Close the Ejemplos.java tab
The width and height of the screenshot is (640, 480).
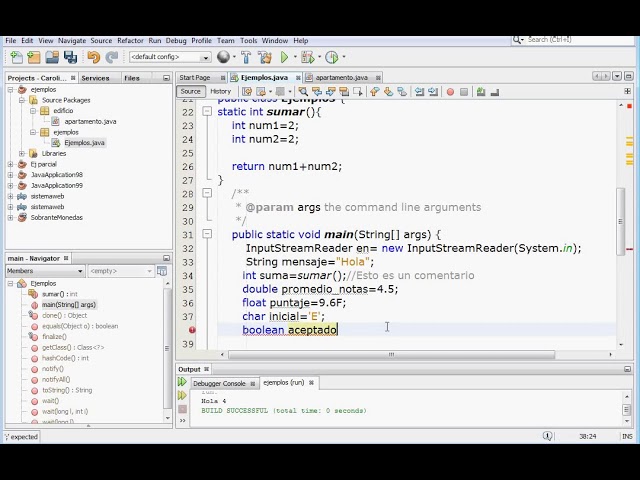pyautogui.click(x=298, y=78)
